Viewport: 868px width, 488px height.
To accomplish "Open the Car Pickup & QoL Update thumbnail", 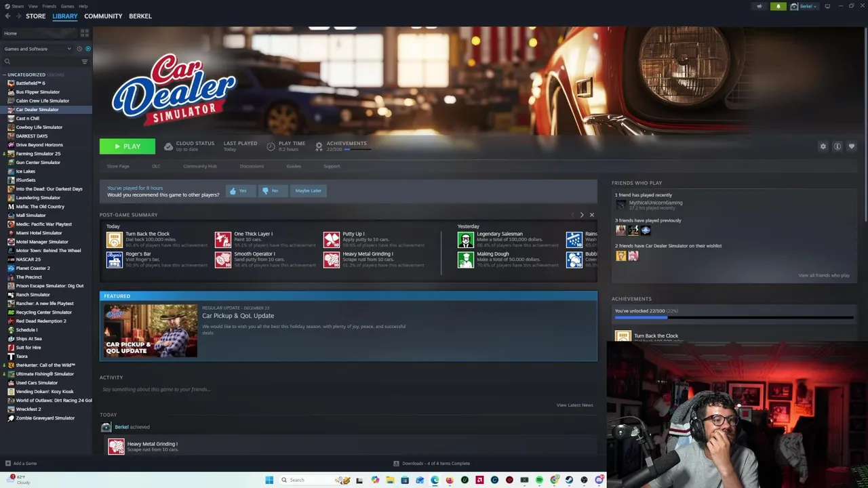I will point(151,330).
